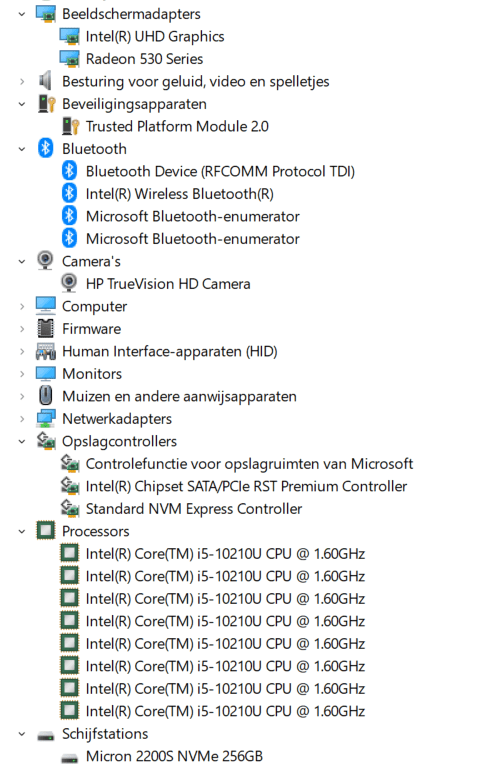Select Intel(R) Chipset SATA/PCIe RST Premium Controller
The height and width of the screenshot is (767, 487).
tap(246, 486)
